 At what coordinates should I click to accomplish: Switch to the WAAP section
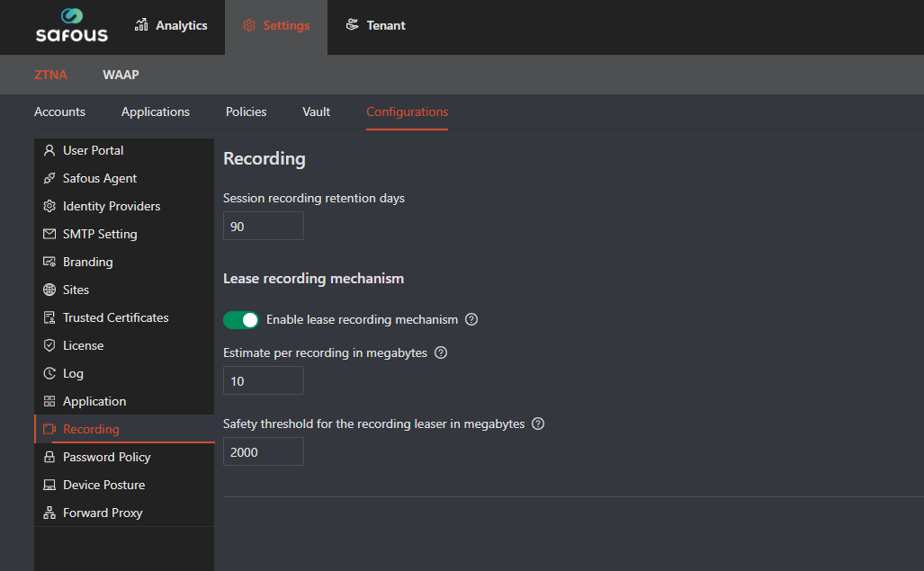121,75
